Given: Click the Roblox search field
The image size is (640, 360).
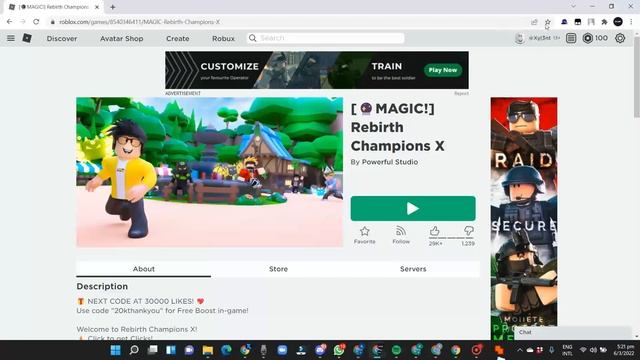Looking at the screenshot, I should 325,38.
